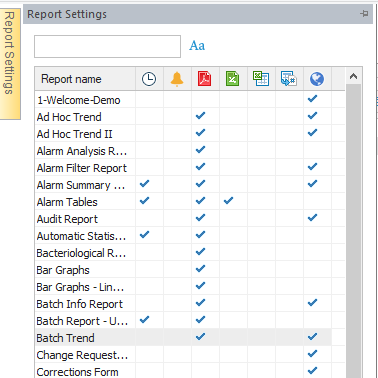Select the Bar Graphs - Lin... report

click(80, 287)
